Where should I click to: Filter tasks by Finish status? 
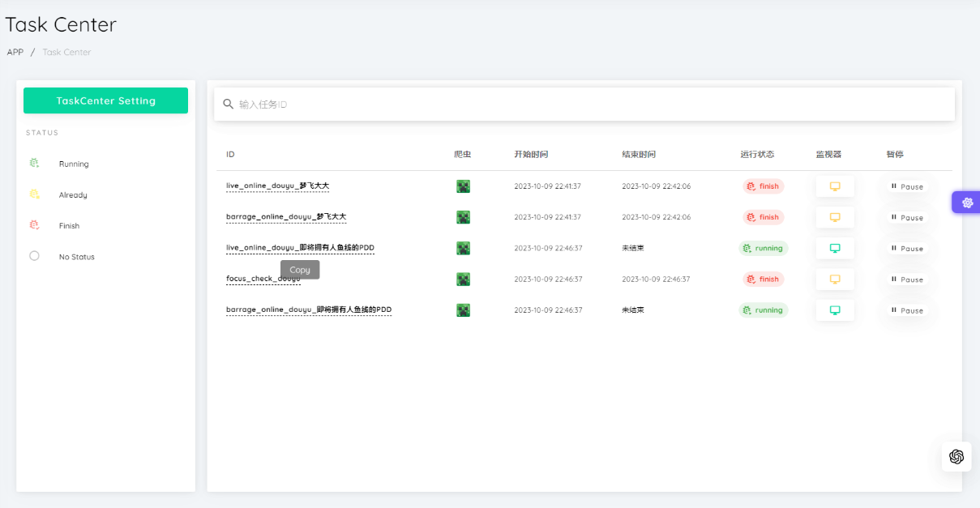[x=69, y=226]
